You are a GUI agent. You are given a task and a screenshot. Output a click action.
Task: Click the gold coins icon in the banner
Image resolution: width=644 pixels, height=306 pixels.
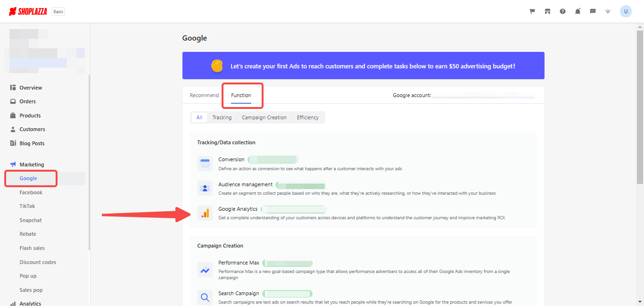[217, 66]
